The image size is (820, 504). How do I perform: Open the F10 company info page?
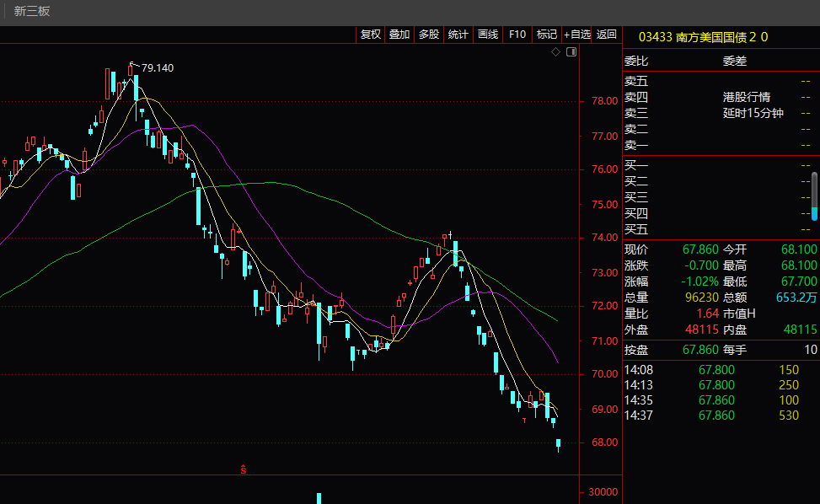click(x=517, y=35)
